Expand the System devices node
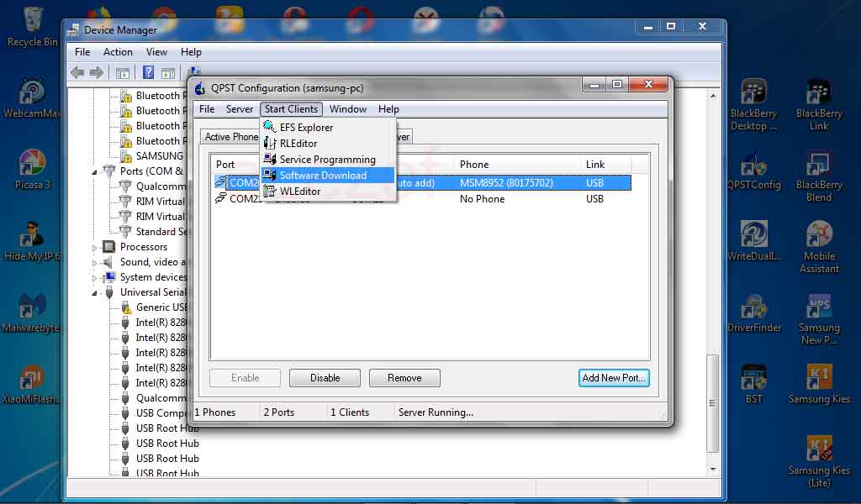The image size is (861, 504). click(x=95, y=276)
